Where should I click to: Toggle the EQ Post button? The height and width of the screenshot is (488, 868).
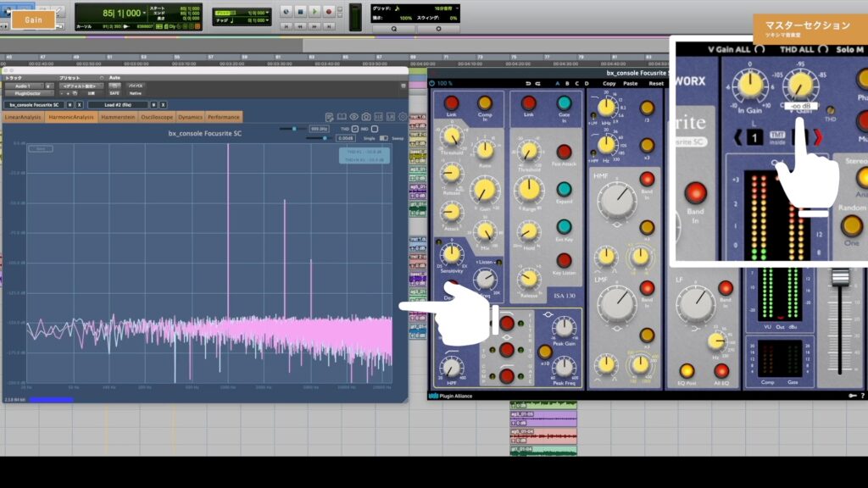[687, 371]
